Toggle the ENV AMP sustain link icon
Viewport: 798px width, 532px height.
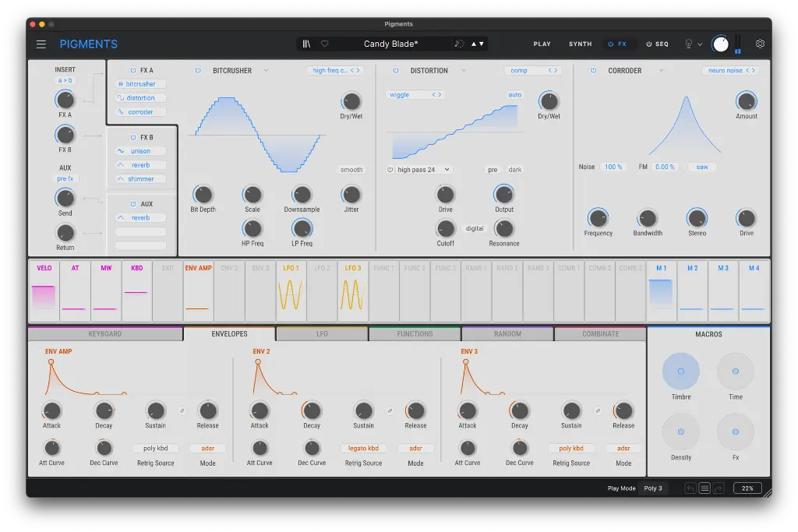[x=182, y=411]
